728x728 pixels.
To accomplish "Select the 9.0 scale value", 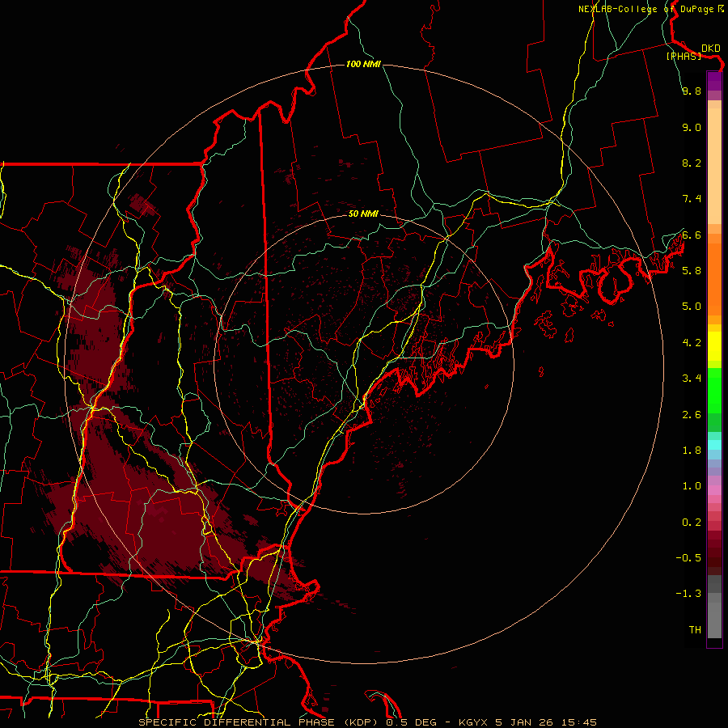I will [x=692, y=127].
